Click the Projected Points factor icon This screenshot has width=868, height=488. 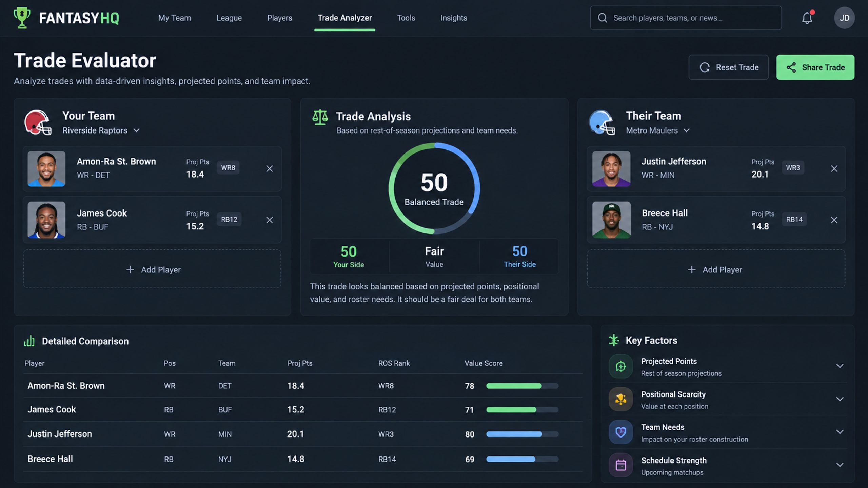click(620, 366)
